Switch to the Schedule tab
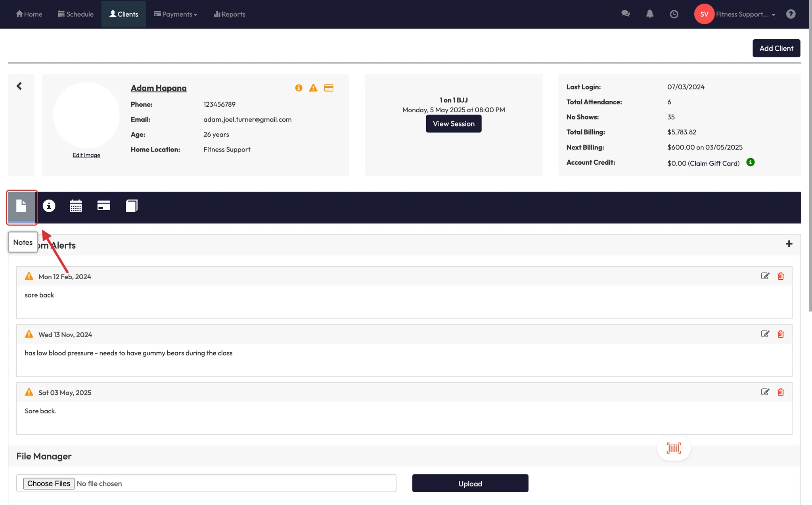This screenshot has width=812, height=505. coord(76,14)
